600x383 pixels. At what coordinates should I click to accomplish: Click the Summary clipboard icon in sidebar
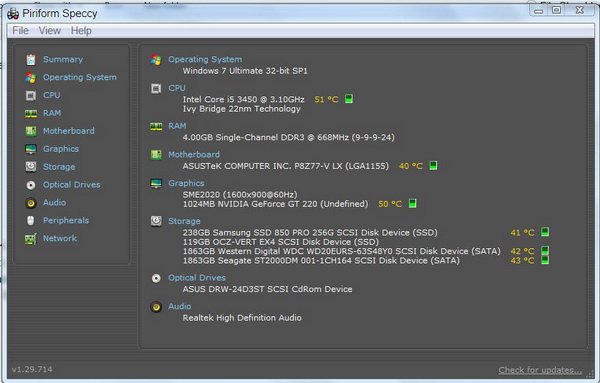point(31,60)
